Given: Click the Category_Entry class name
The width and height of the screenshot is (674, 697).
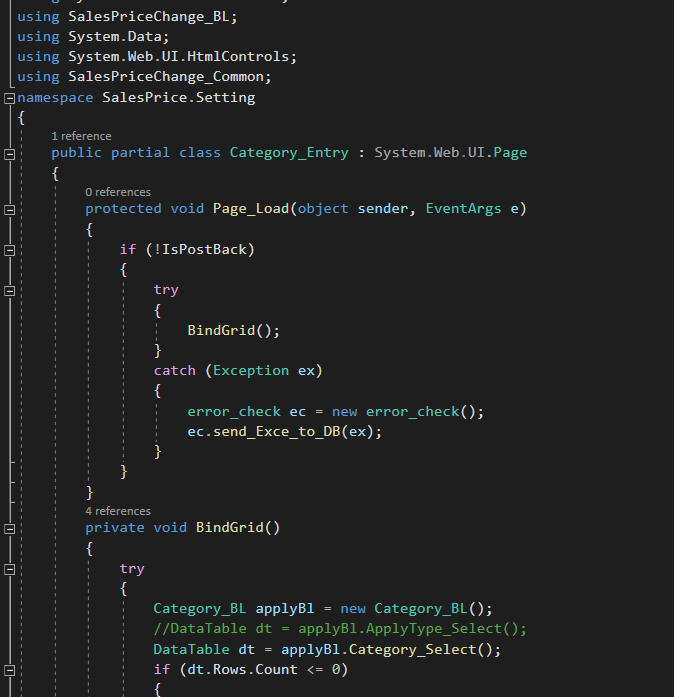Looking at the screenshot, I should point(289,152).
